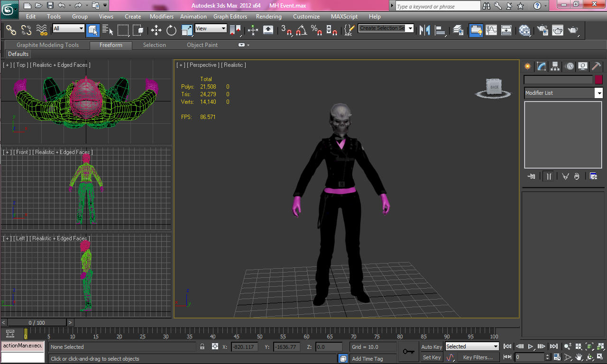
Task: Select the Select and Move tool
Action: click(156, 30)
